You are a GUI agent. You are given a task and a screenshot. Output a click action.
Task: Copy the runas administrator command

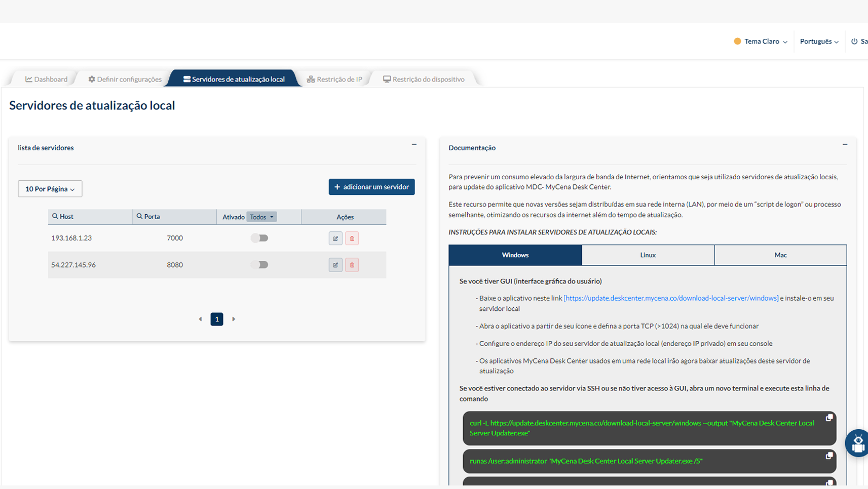829,456
